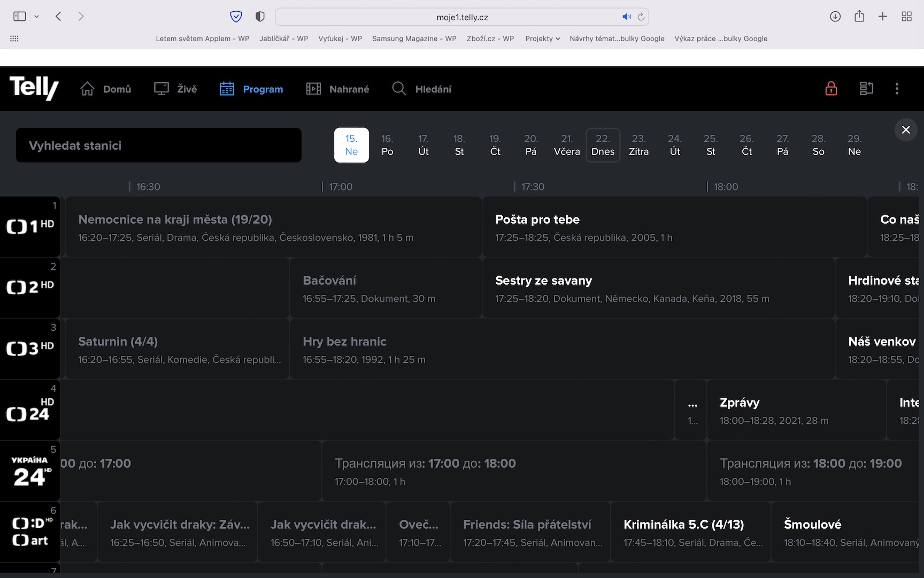The width and height of the screenshot is (924, 578).
Task: Toggle the Safari sidebar button
Action: click(x=20, y=17)
